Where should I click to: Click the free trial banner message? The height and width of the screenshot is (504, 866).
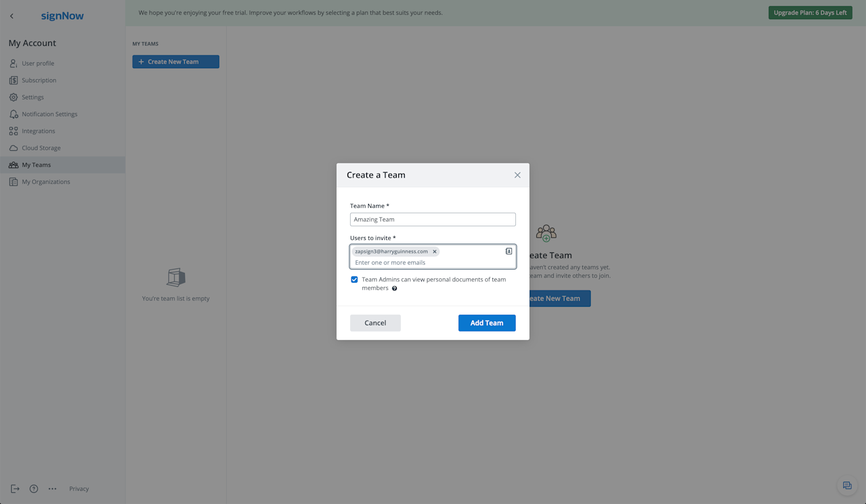click(291, 12)
